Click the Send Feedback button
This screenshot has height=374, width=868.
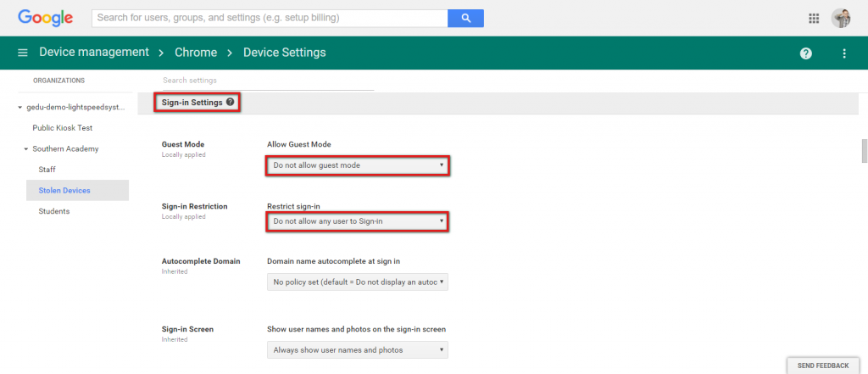coord(823,366)
